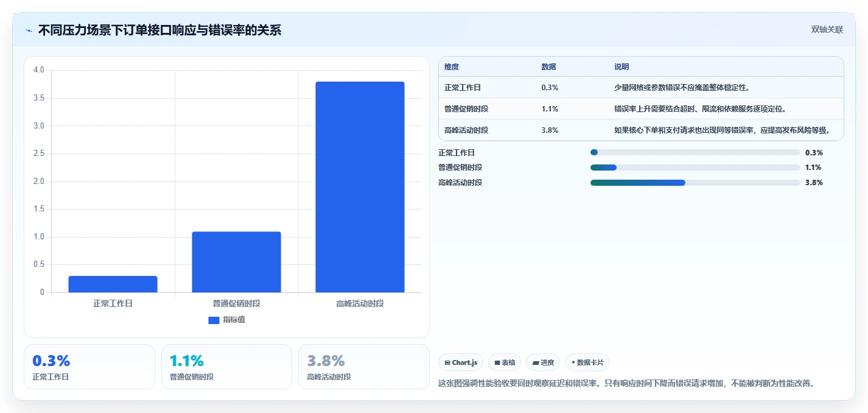Click the 3.0 y-axis tick label
868x413 pixels.
pos(39,125)
